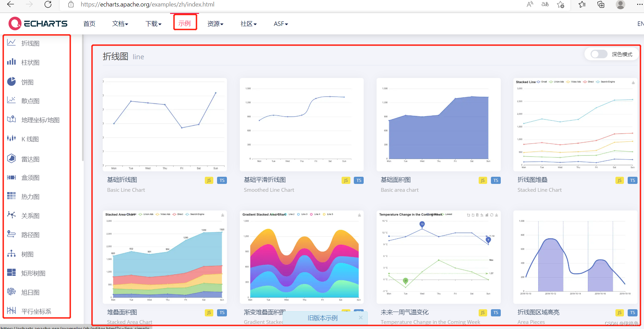
Task: Click the 旧版本示例 banner link
Action: coord(323,318)
